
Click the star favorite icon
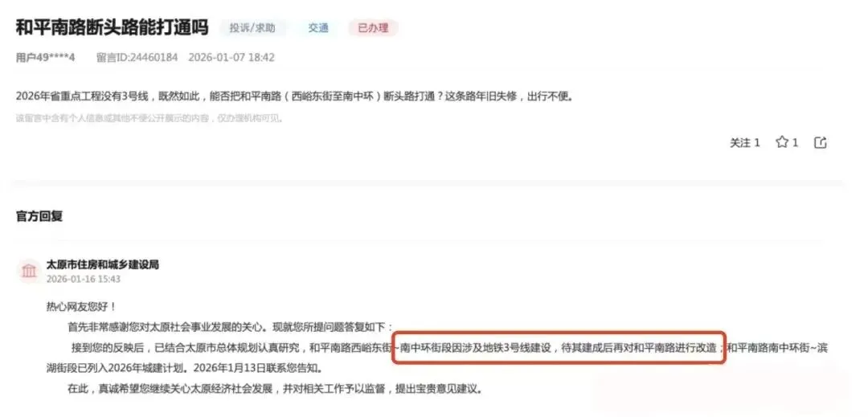point(782,143)
